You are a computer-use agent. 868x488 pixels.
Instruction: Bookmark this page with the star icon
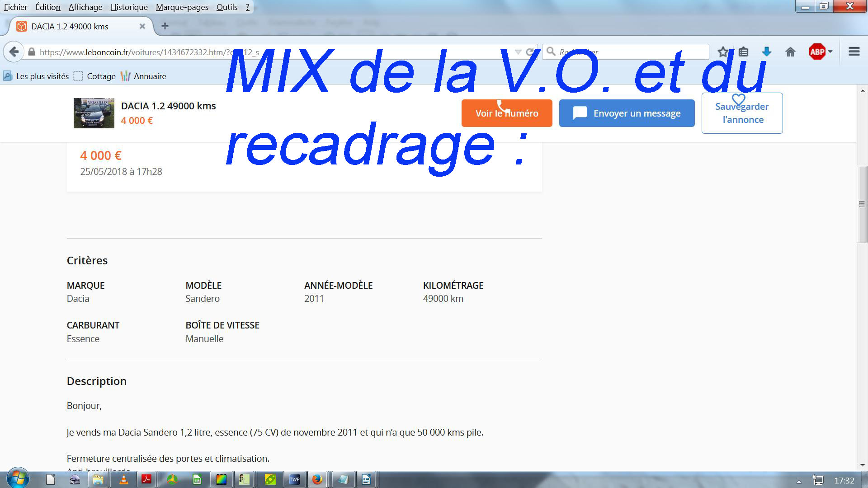723,52
